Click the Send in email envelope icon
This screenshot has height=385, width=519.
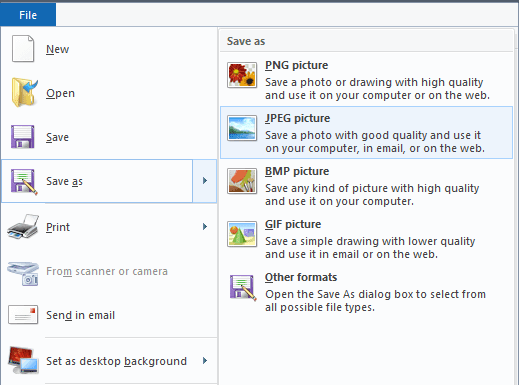pyautogui.click(x=23, y=315)
